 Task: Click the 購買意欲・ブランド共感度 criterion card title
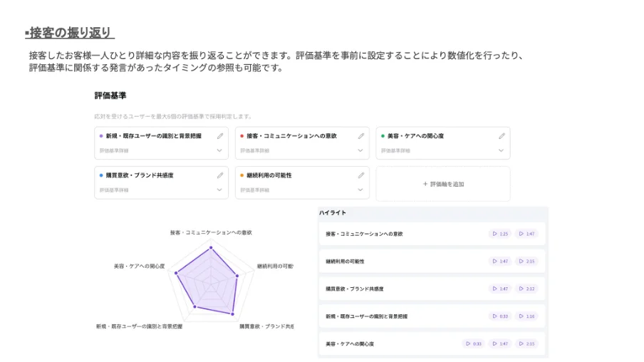140,175
